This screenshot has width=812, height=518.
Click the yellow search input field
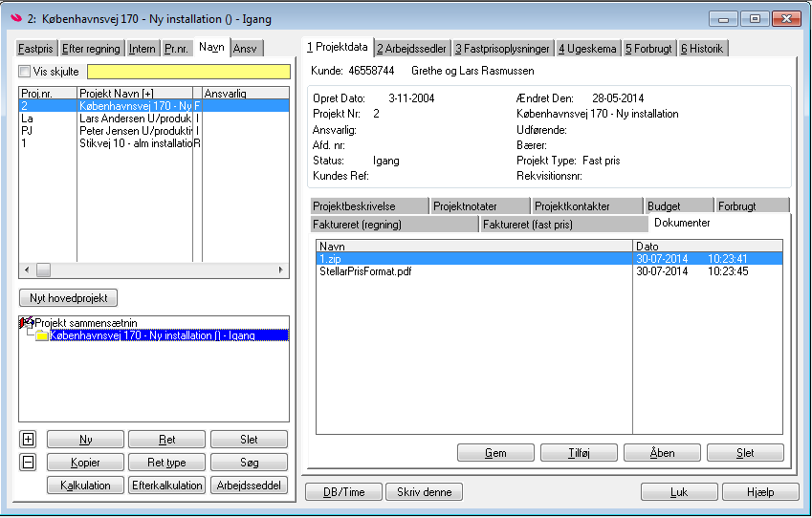click(x=188, y=72)
